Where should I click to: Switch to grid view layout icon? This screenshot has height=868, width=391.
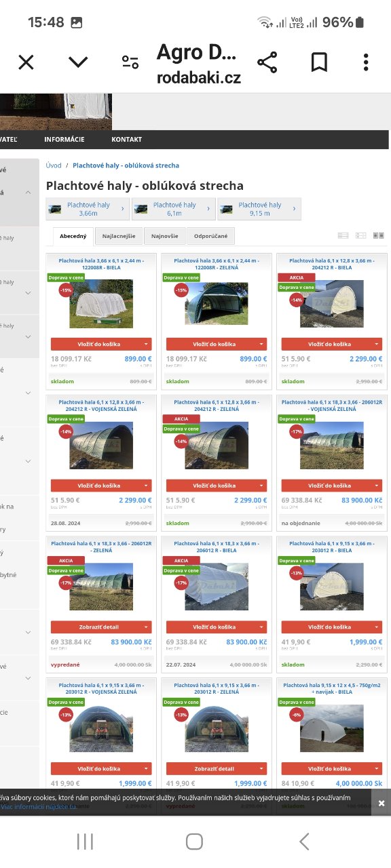pyautogui.click(x=379, y=235)
